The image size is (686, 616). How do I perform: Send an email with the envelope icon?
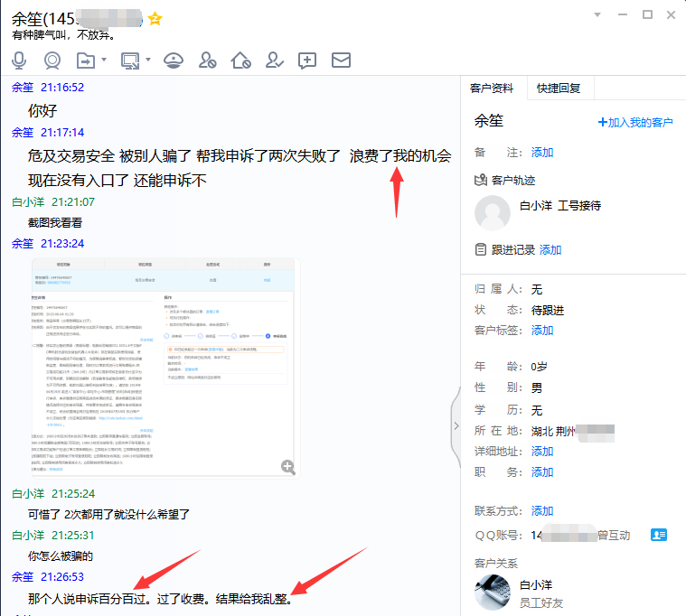(x=341, y=60)
